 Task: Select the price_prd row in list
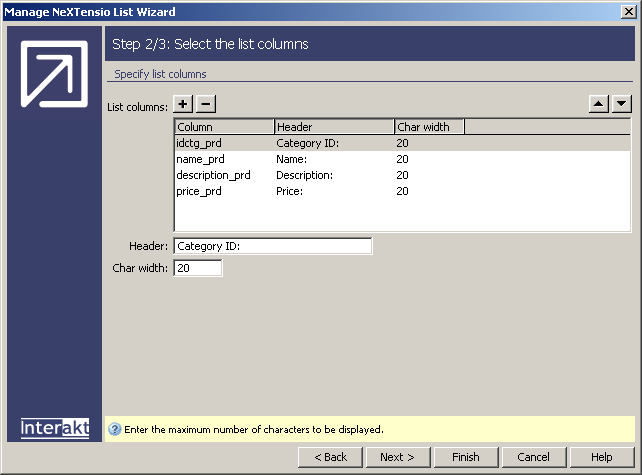[x=199, y=191]
